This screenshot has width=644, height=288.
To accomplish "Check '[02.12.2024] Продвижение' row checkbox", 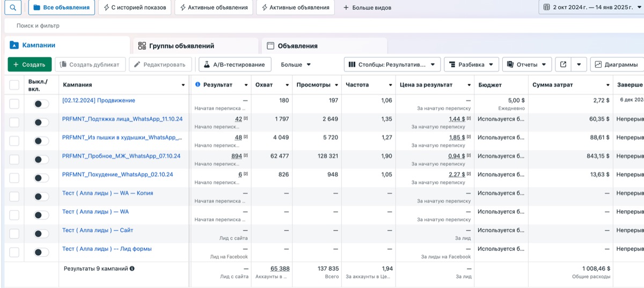I will tap(14, 104).
